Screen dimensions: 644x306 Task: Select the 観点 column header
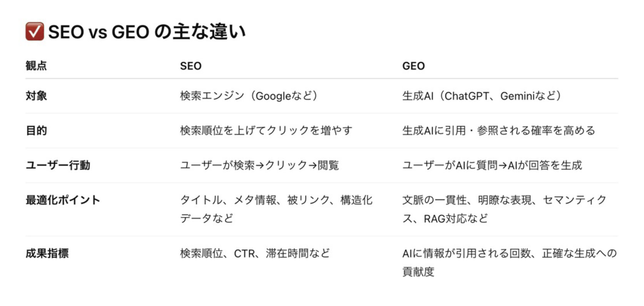(x=36, y=66)
